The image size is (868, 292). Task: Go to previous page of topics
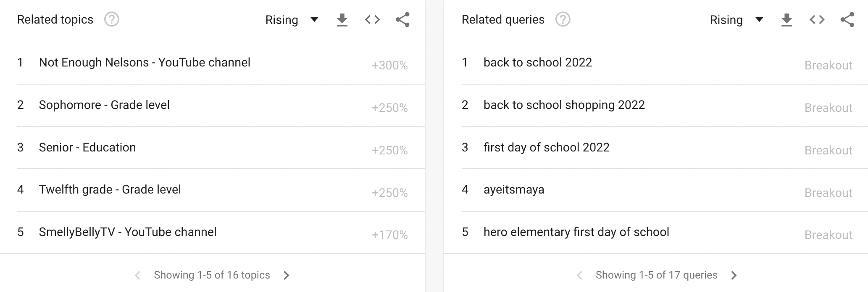[137, 275]
